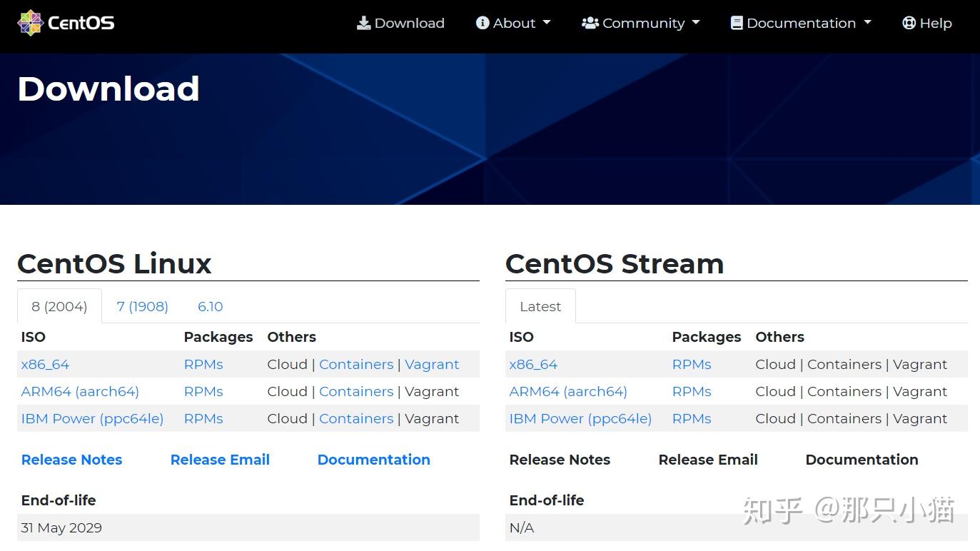Open the Release Email link for CentOS Linux
The width and height of the screenshot is (980, 551).
(220, 460)
